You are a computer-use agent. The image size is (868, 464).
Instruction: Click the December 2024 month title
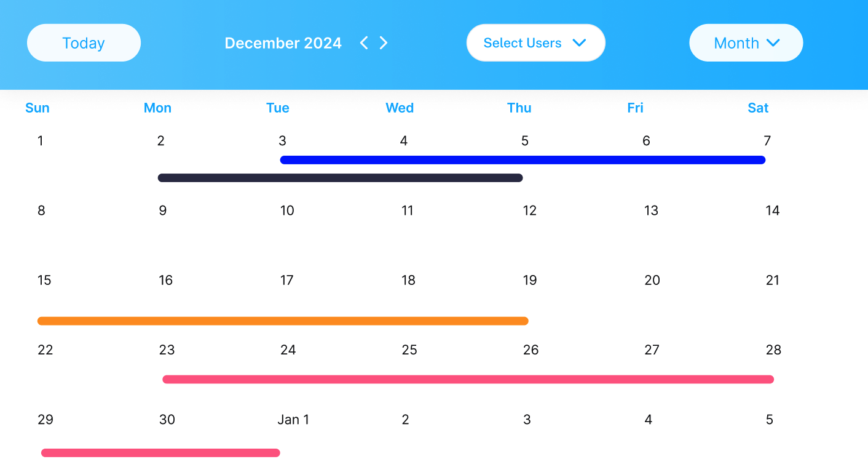coord(283,43)
